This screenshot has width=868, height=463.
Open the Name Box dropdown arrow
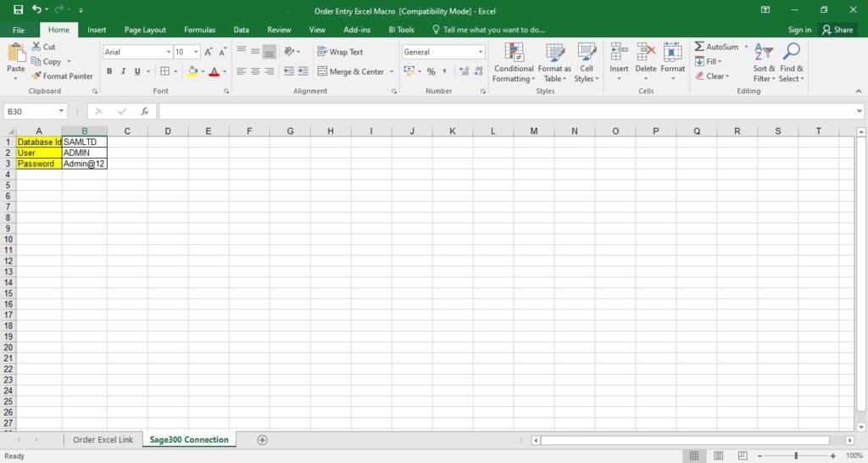tap(61, 111)
